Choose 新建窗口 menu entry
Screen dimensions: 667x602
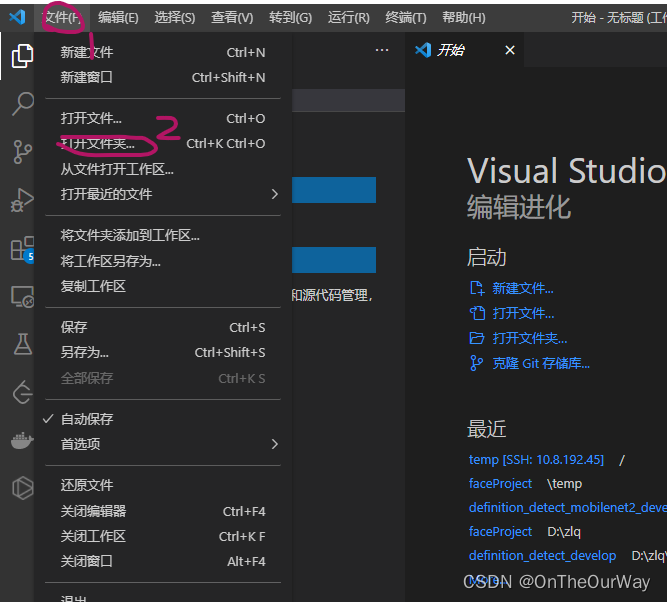[163, 77]
